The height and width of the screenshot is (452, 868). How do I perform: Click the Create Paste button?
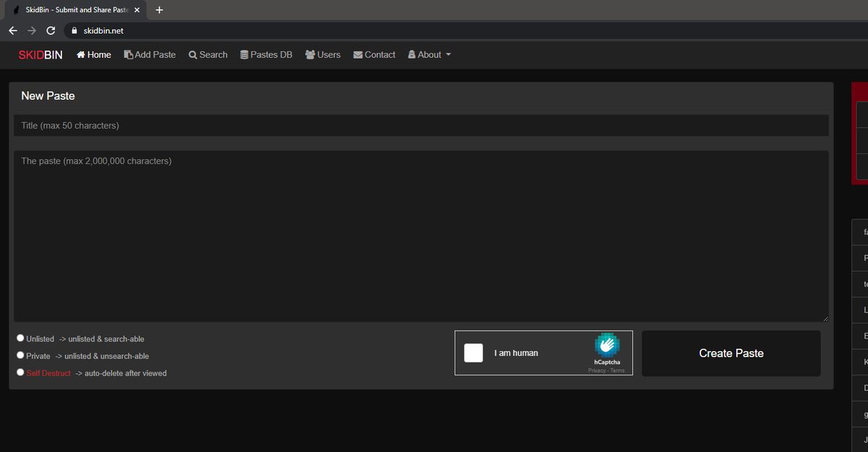coord(731,353)
